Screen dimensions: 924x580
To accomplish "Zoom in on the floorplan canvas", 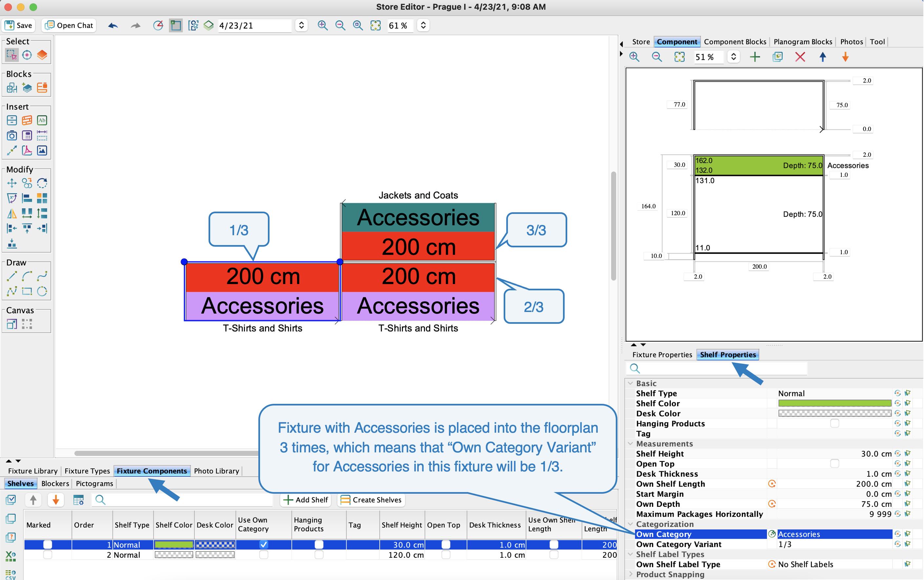I will (322, 25).
